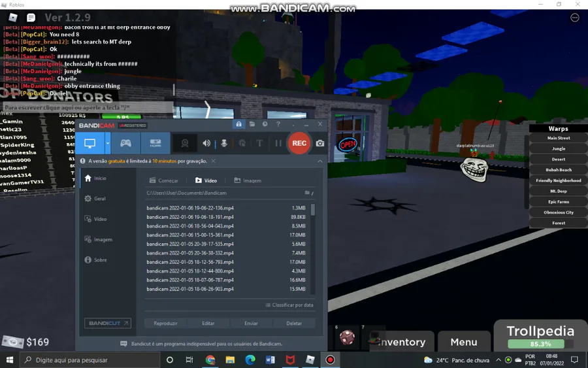Open Classificar por data sort dropdown
This screenshot has height=368, width=588.
289,305
